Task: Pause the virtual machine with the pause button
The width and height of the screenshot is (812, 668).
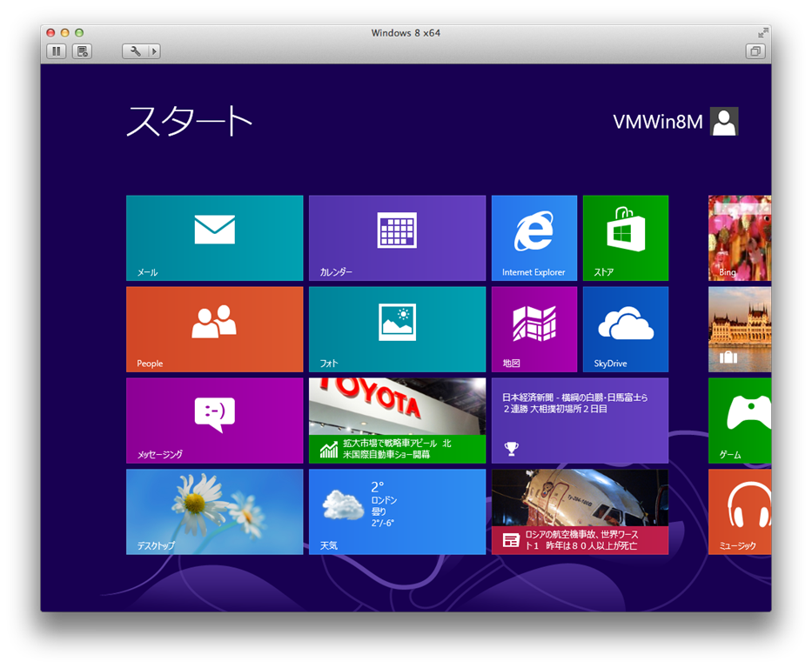Action: (x=57, y=51)
